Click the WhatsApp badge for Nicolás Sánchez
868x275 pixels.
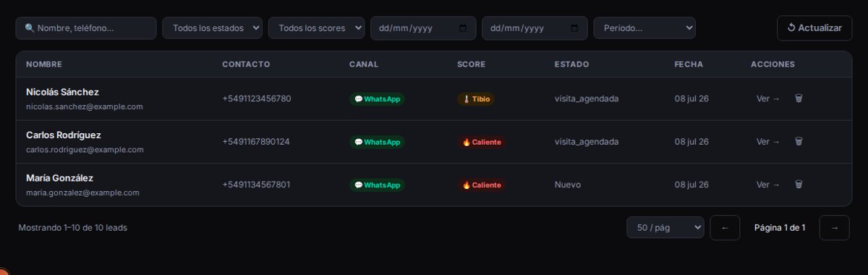377,99
